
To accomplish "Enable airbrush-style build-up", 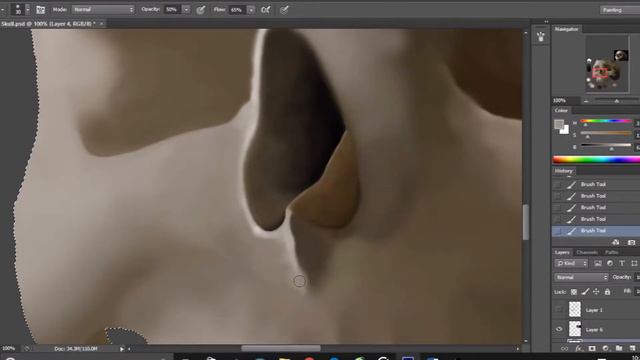I will click(266, 9).
